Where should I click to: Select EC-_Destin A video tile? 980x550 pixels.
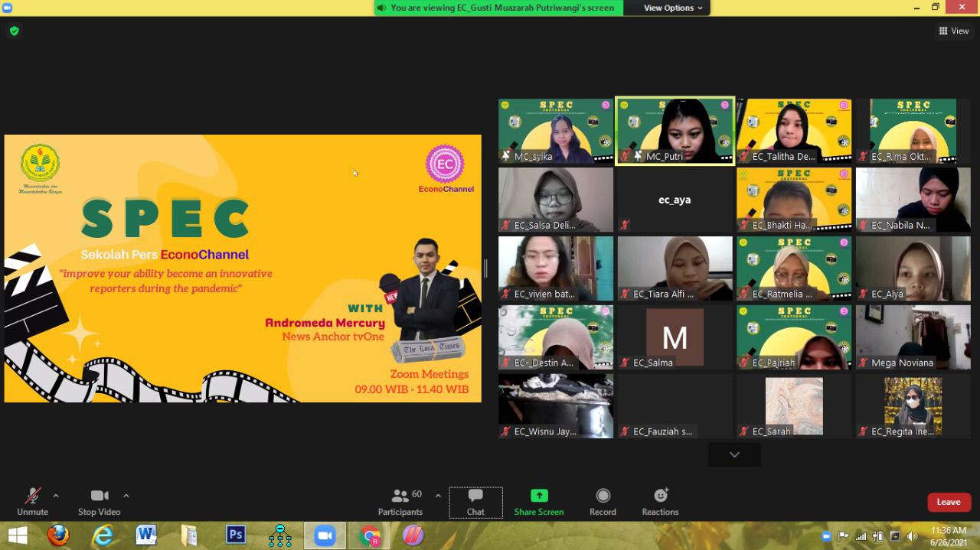(x=556, y=337)
